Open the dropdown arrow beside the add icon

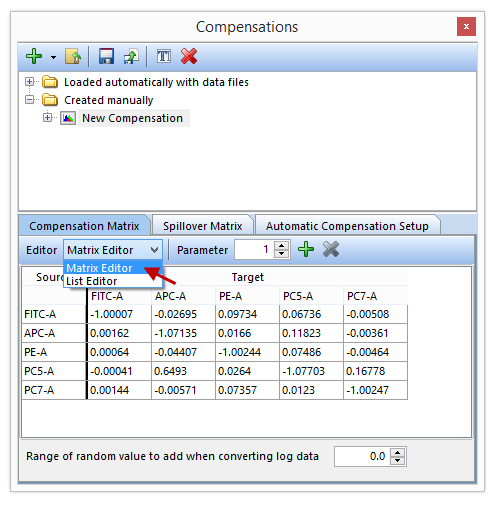[53, 57]
